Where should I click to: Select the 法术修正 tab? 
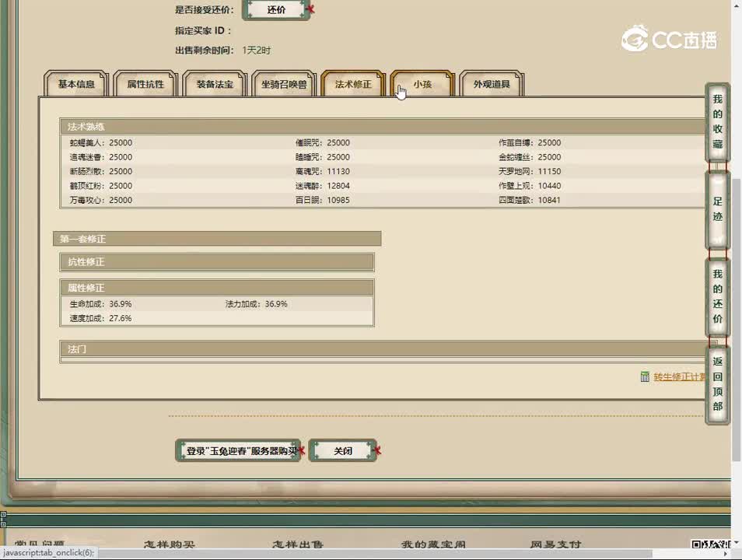(353, 84)
